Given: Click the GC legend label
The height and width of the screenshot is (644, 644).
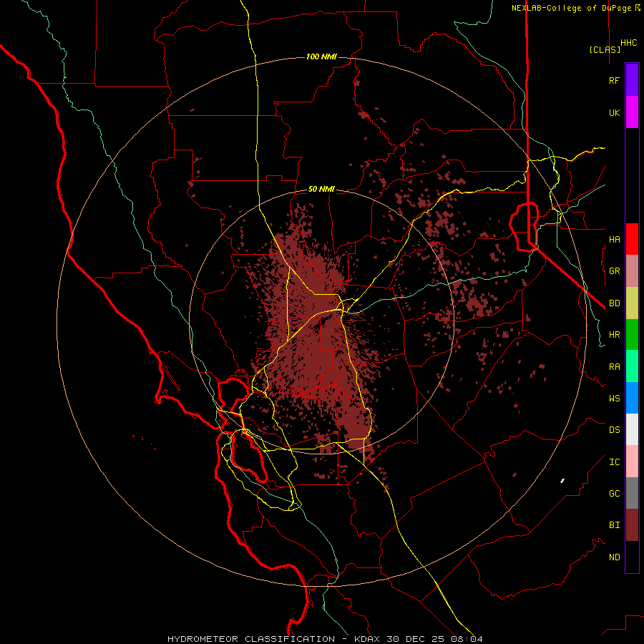Looking at the screenshot, I should tap(614, 493).
